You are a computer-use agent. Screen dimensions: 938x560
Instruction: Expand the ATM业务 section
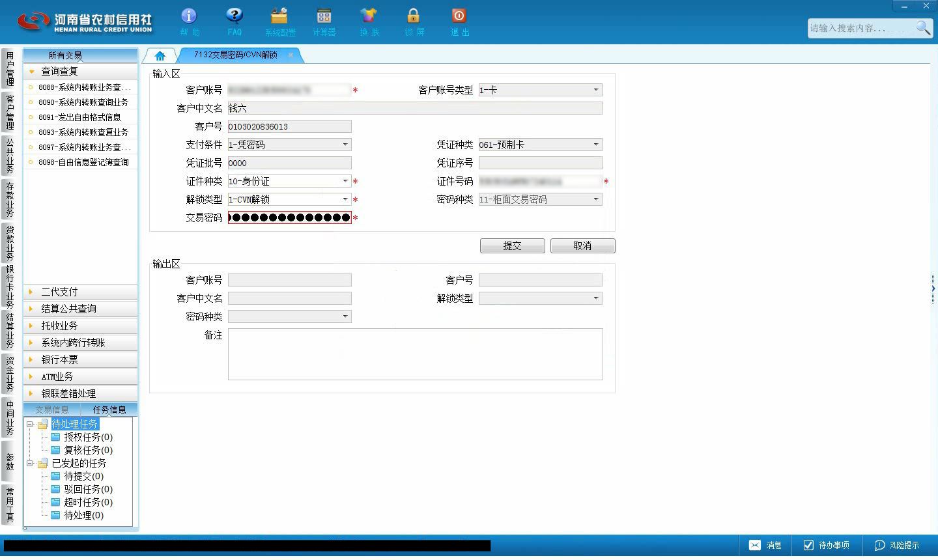pyautogui.click(x=81, y=376)
